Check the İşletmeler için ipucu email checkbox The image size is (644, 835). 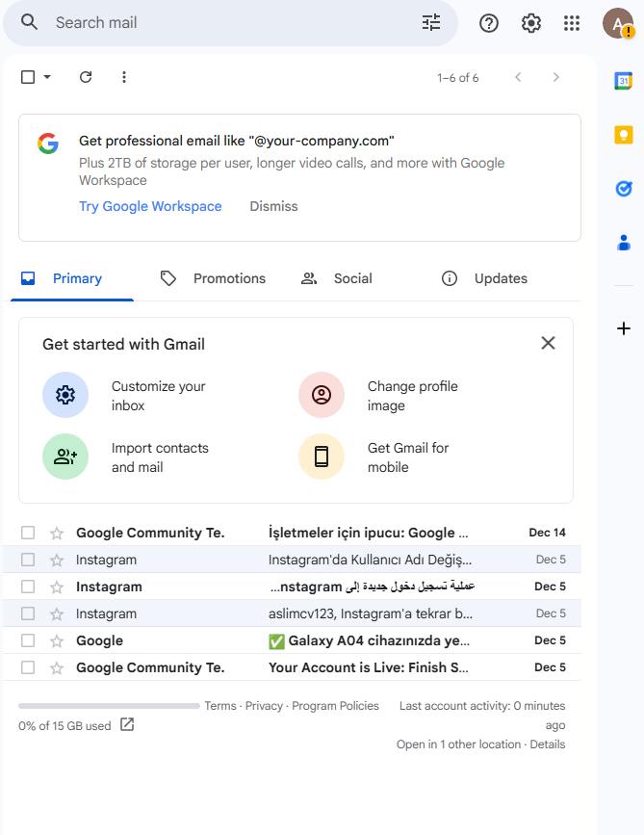[28, 533]
